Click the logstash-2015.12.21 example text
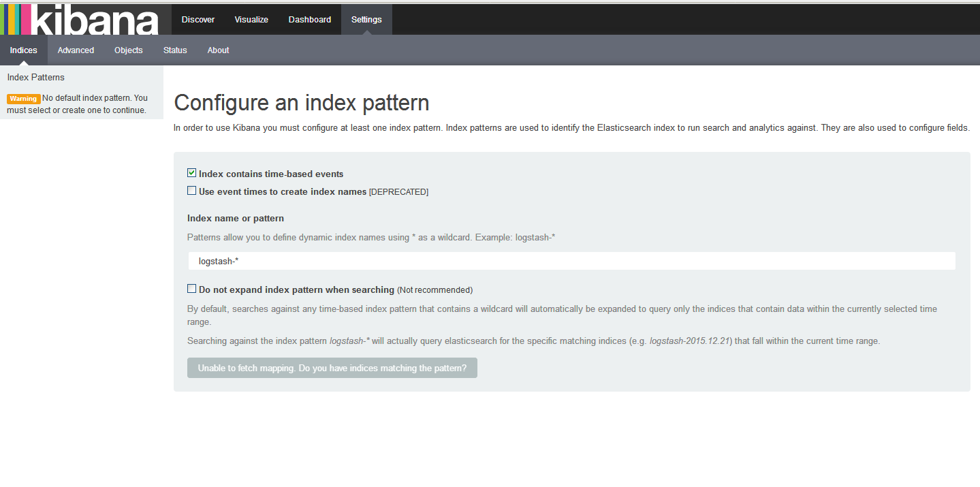980x487 pixels. click(x=690, y=341)
